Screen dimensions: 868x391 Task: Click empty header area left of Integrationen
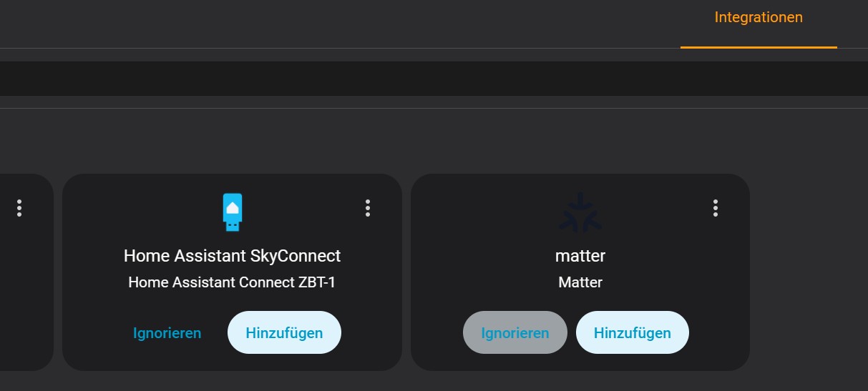[358, 21]
